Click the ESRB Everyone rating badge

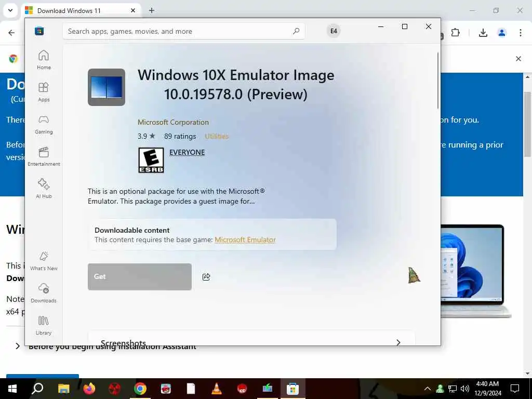tap(151, 160)
